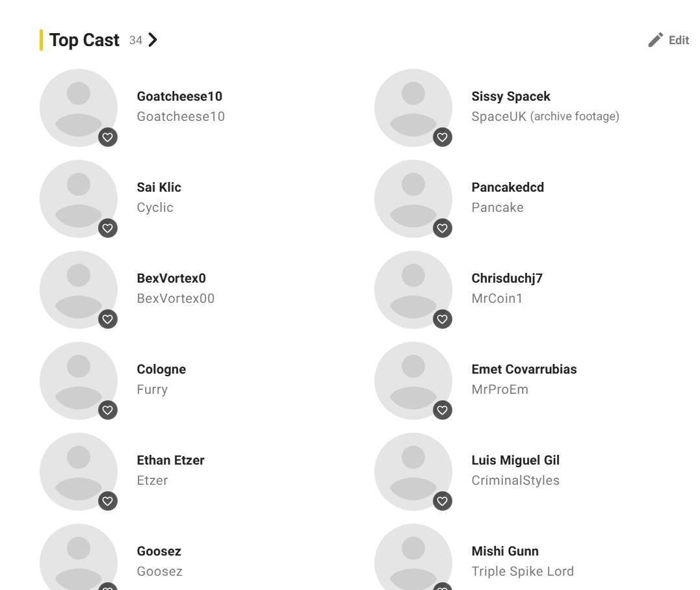Open the BexVortex0 name link

[172, 279]
